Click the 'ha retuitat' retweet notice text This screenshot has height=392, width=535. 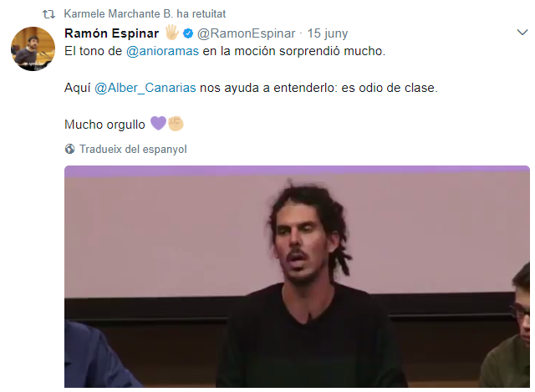(x=201, y=14)
